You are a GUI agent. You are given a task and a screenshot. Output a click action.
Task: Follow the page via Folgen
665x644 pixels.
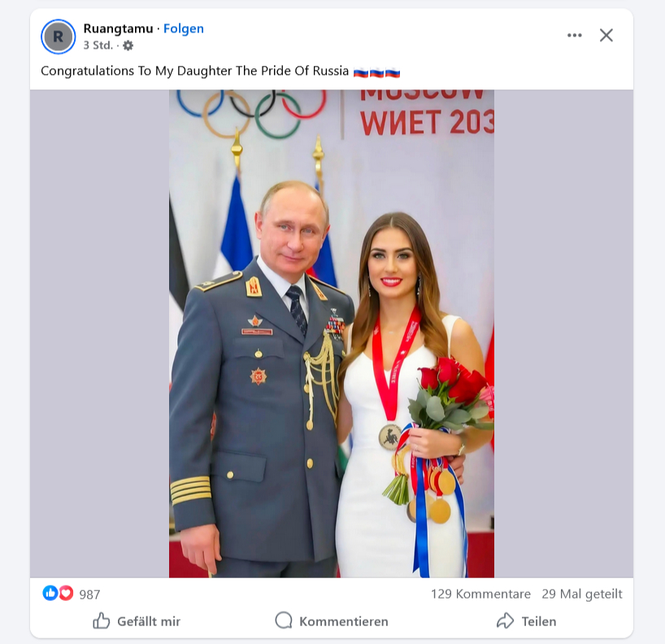[x=184, y=28]
